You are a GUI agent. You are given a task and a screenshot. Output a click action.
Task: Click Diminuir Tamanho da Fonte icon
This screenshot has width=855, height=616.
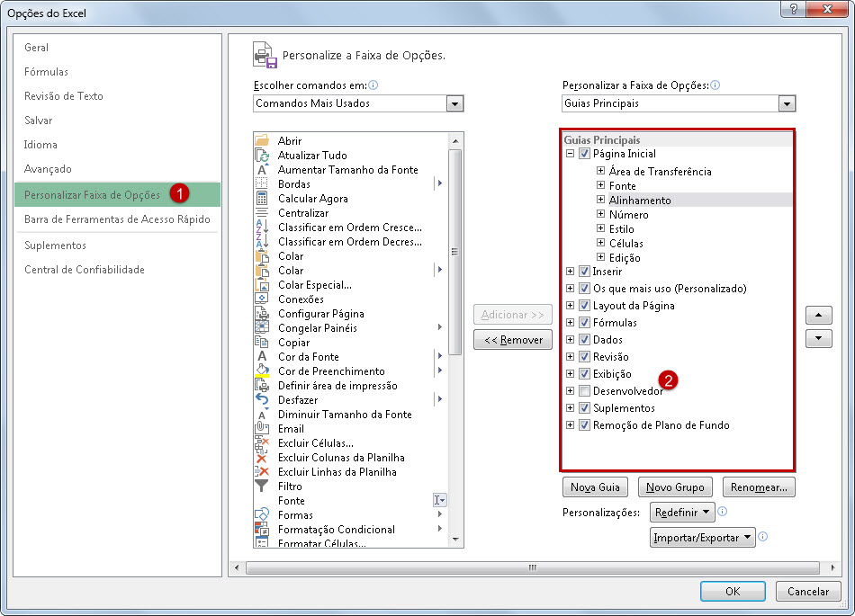coord(262,415)
